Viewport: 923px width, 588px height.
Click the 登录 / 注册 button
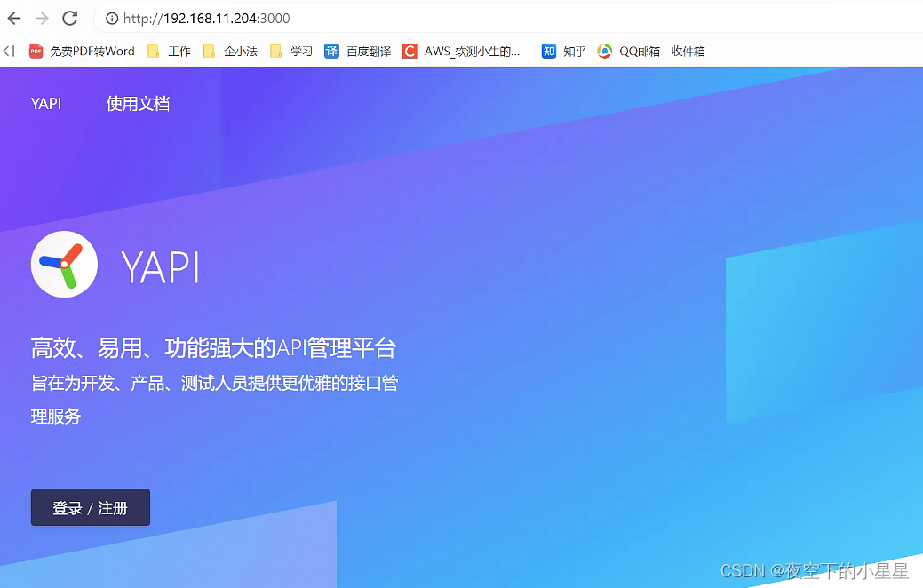pyautogui.click(x=90, y=507)
